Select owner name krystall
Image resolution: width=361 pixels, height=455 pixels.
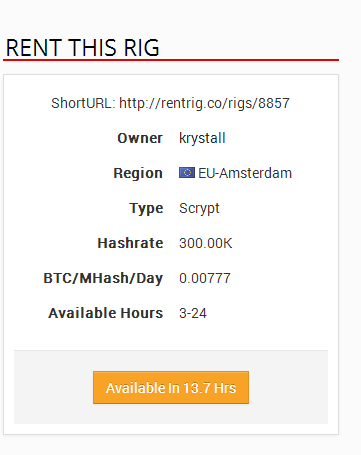[x=202, y=138]
